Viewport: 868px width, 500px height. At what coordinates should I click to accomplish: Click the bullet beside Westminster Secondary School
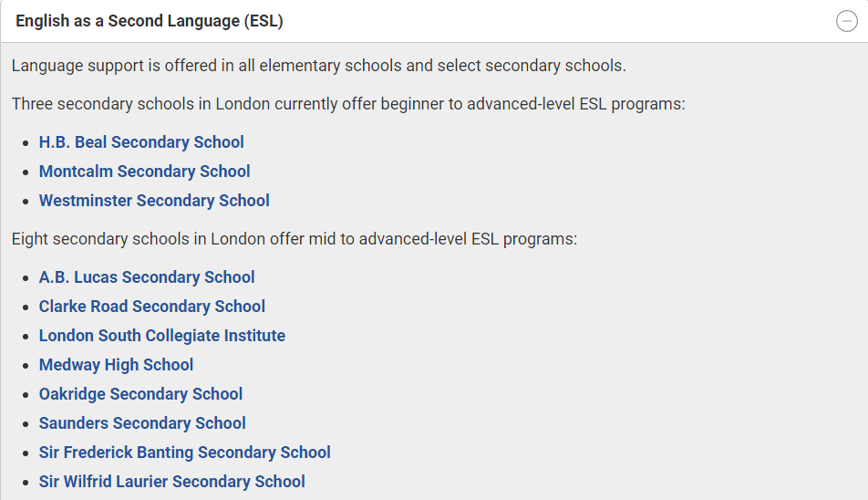click(26, 202)
